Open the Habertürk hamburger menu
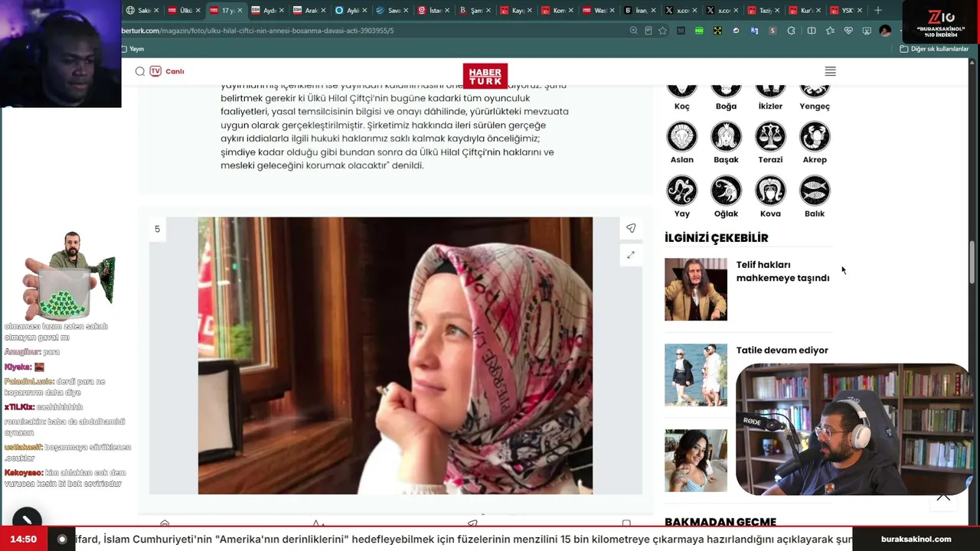The image size is (980, 551). (x=830, y=71)
